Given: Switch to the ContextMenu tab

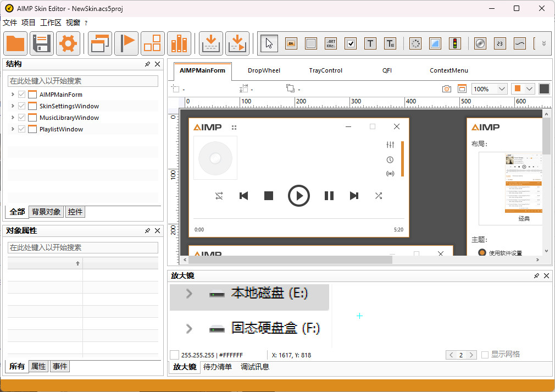Looking at the screenshot, I should (x=449, y=70).
